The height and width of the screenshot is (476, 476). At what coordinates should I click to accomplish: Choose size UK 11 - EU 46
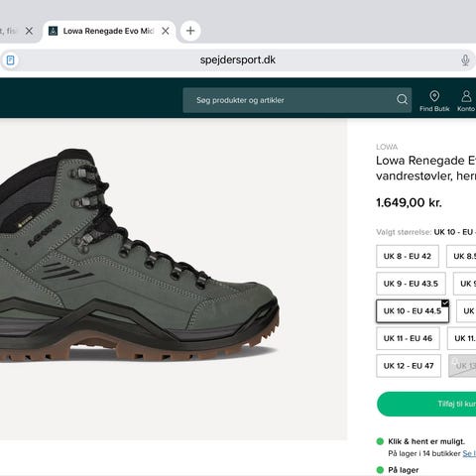pos(408,338)
